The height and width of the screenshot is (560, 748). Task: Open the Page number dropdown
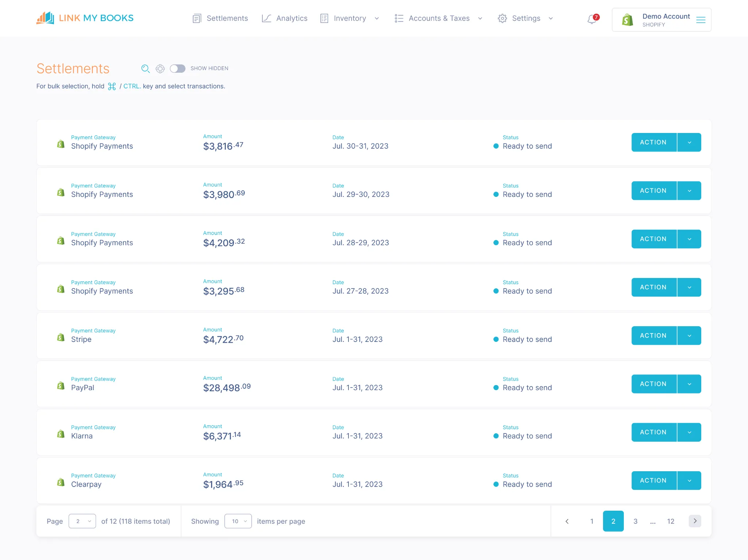(82, 521)
